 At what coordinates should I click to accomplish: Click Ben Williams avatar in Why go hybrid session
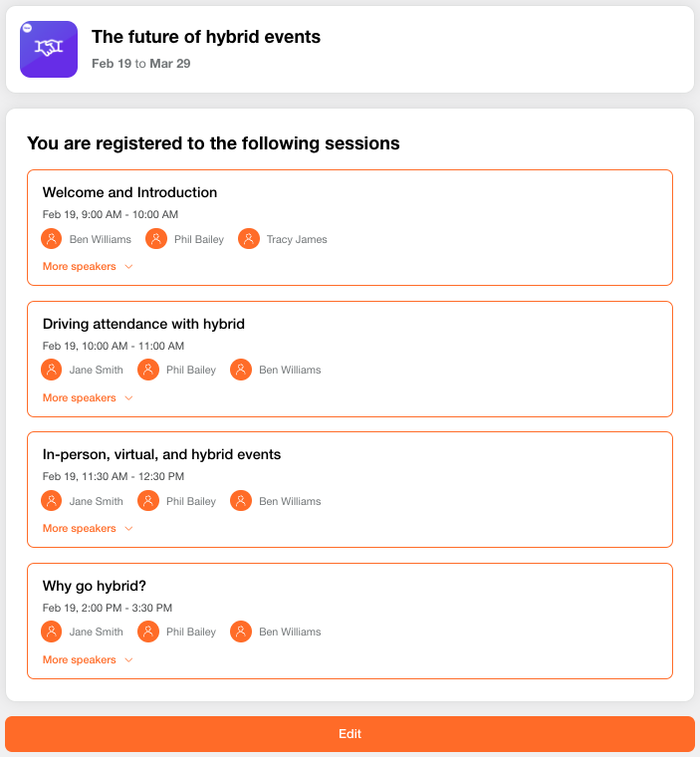[241, 631]
